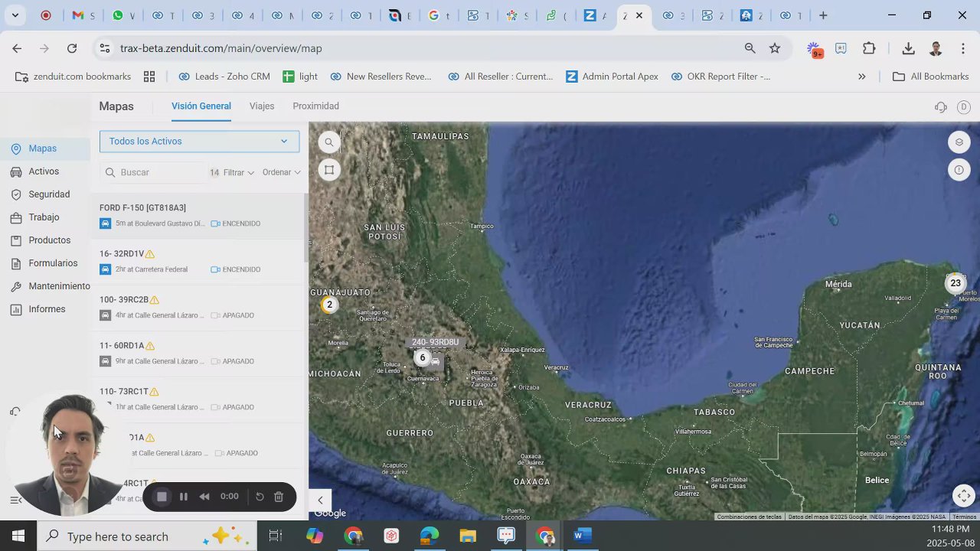The image size is (980, 551).
Task: Select the FORD F-150 [GT818A3] asset
Action: 199,216
